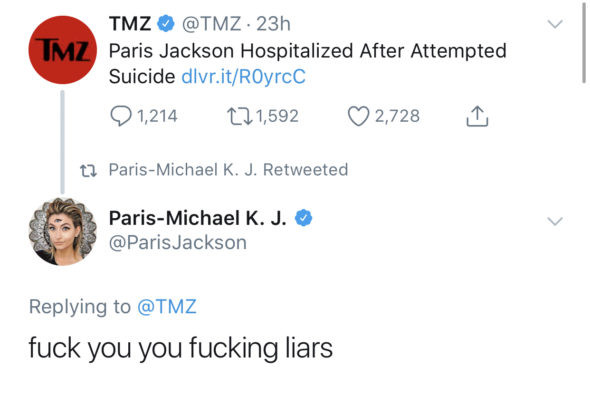Like the TMZ tweet
590x396 pixels.
(x=358, y=116)
